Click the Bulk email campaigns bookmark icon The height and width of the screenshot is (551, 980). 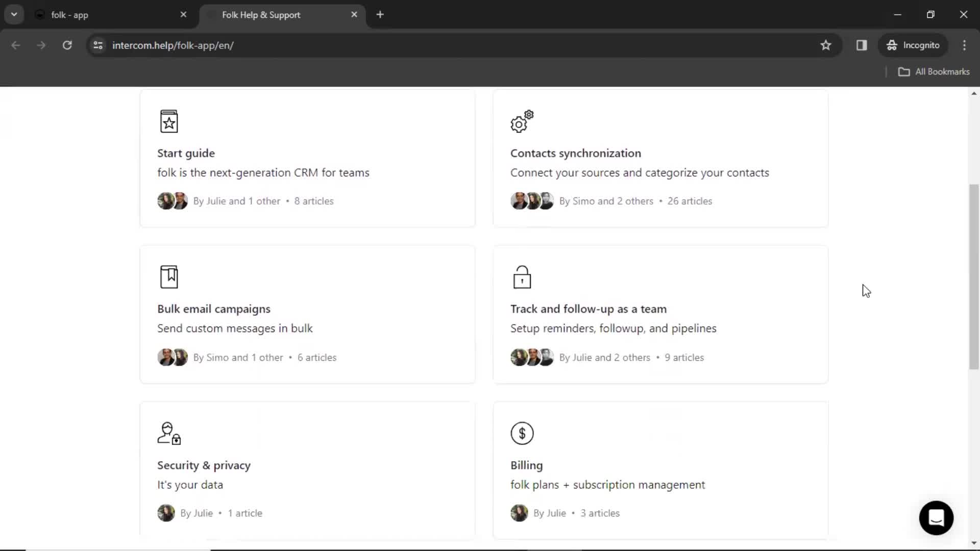169,277
